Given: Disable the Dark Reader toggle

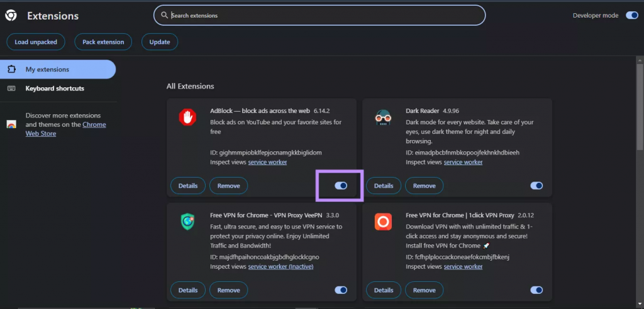Looking at the screenshot, I should 536,185.
